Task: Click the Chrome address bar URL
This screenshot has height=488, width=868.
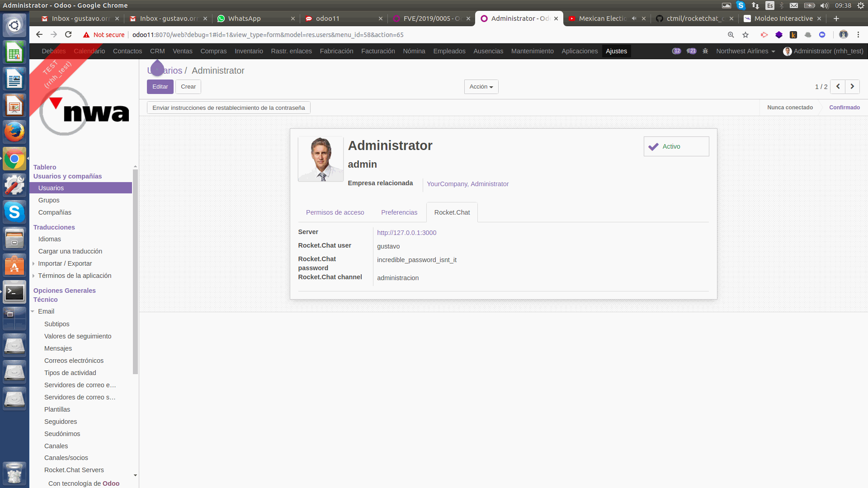Action: click(x=268, y=35)
